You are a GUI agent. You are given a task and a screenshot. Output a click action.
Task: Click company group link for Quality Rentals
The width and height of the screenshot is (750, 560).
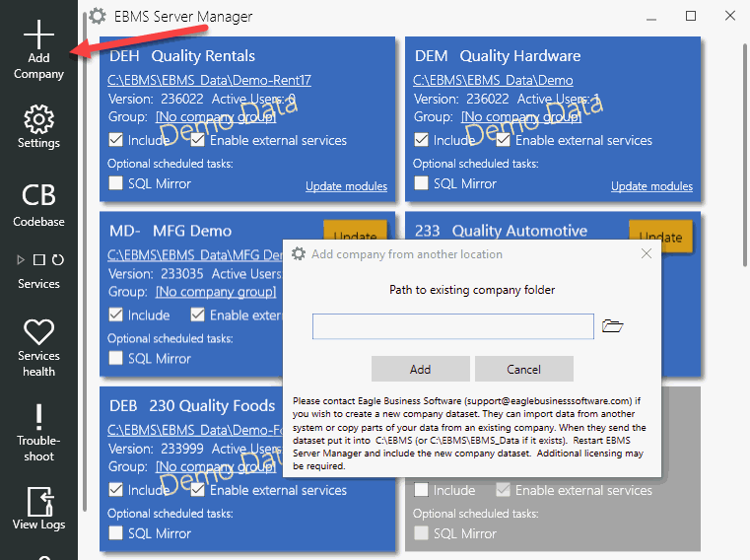(x=216, y=116)
